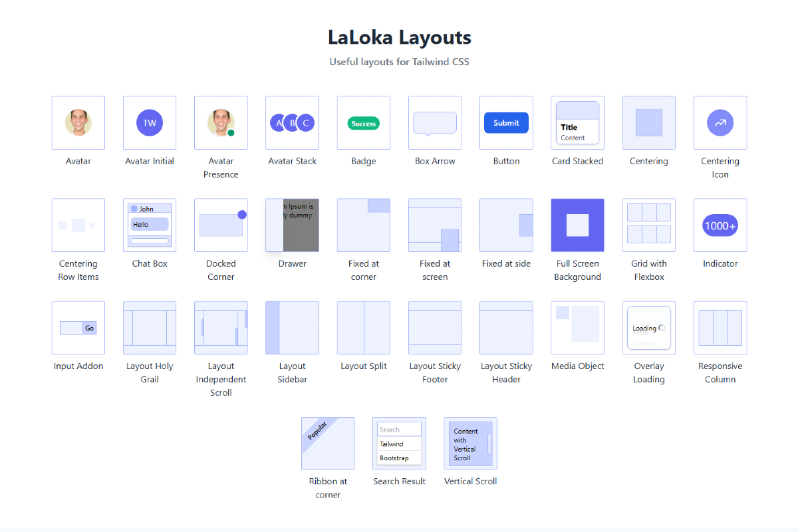Open the Media Object layout preview

click(x=577, y=327)
